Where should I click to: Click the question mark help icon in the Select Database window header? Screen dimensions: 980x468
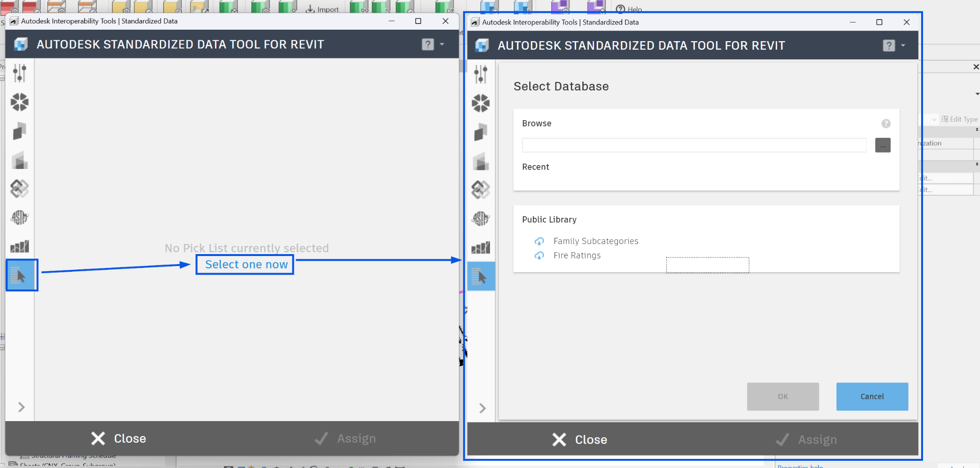889,45
